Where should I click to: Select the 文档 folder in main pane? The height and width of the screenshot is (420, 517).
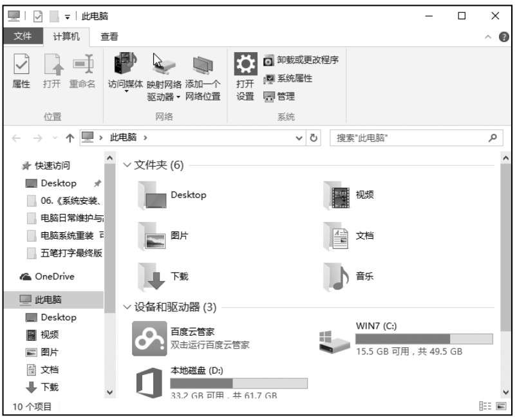[x=349, y=236]
